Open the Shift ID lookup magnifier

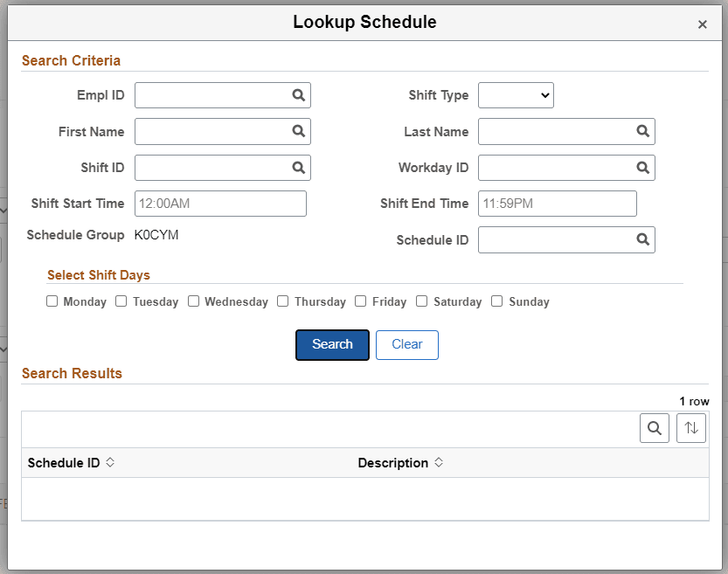click(298, 167)
